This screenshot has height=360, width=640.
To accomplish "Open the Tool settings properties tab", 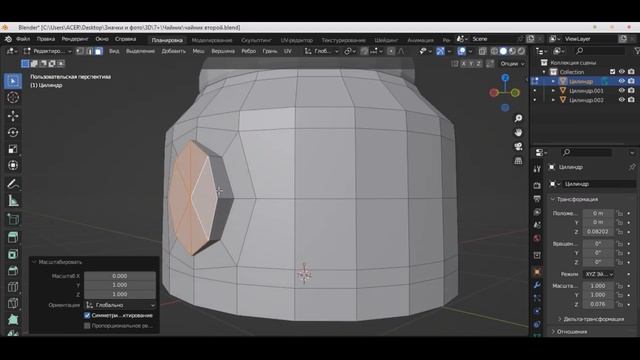I will pyautogui.click(x=537, y=169).
